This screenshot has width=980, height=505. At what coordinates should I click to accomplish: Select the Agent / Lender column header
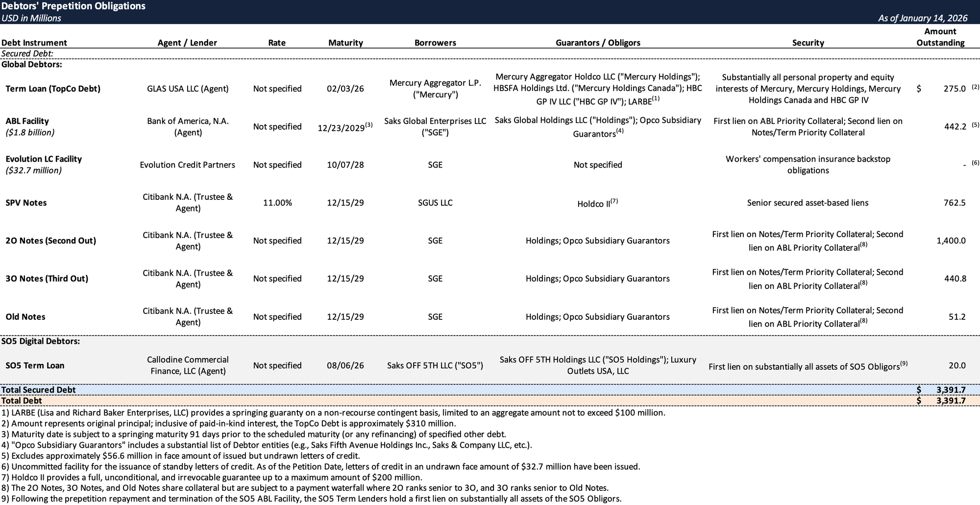187,43
